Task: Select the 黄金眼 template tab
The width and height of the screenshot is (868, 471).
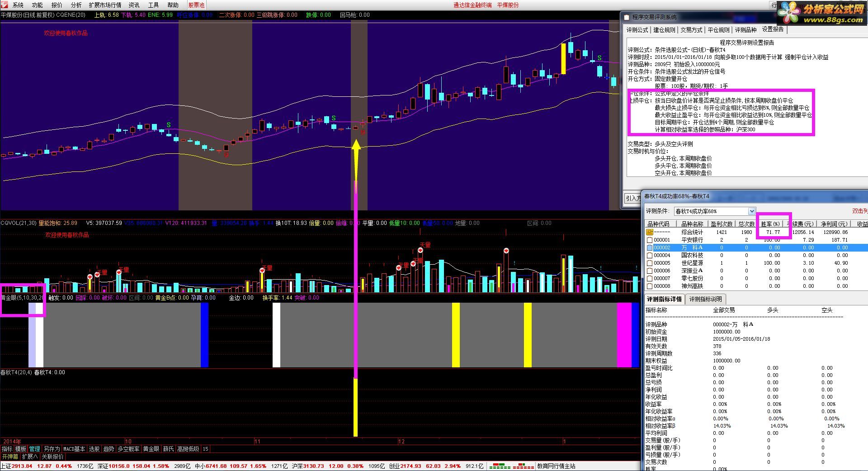Action: [x=151, y=449]
